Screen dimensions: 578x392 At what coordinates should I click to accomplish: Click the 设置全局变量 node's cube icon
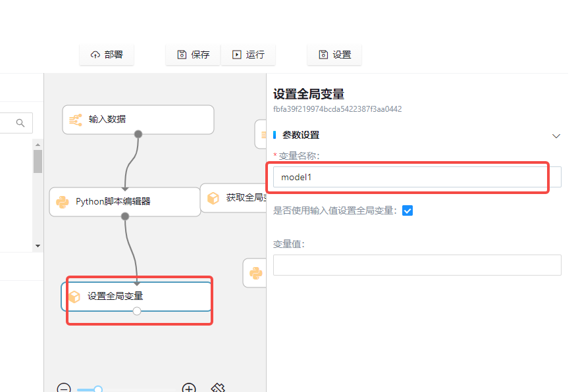[x=74, y=297]
